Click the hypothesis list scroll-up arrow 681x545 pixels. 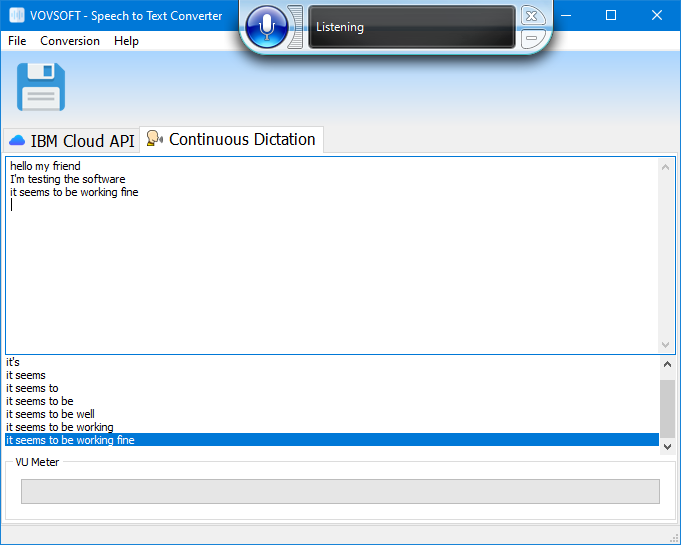(668, 364)
